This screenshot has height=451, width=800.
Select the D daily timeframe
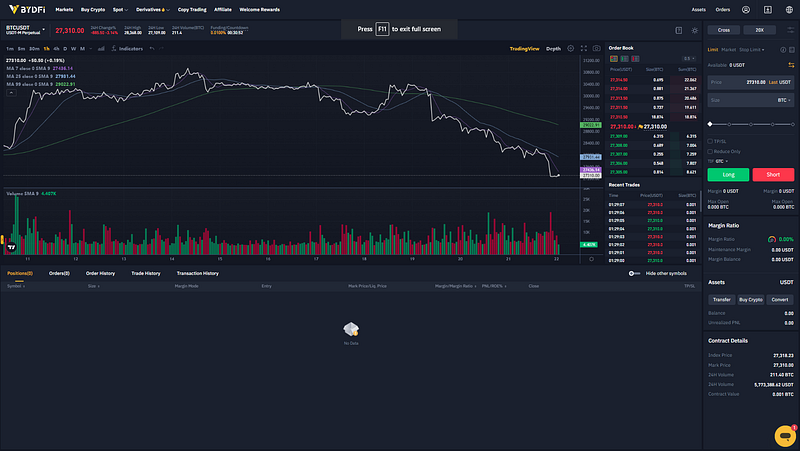[x=65, y=49]
